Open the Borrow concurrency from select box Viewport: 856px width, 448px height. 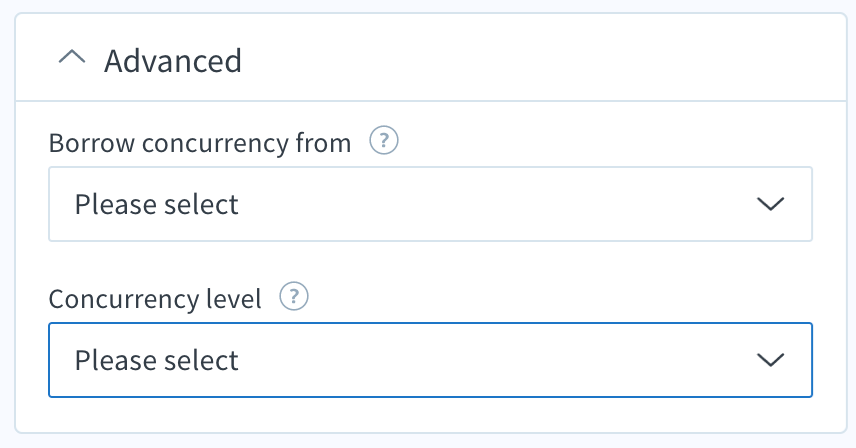tap(430, 204)
